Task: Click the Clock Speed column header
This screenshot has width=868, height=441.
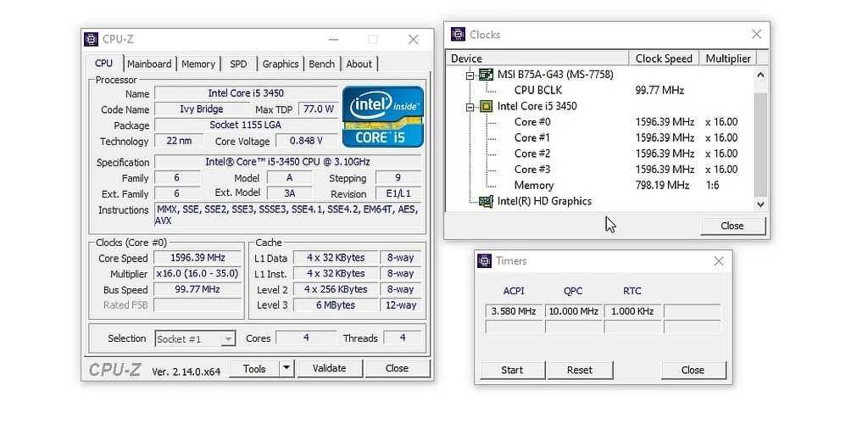Action: click(664, 59)
